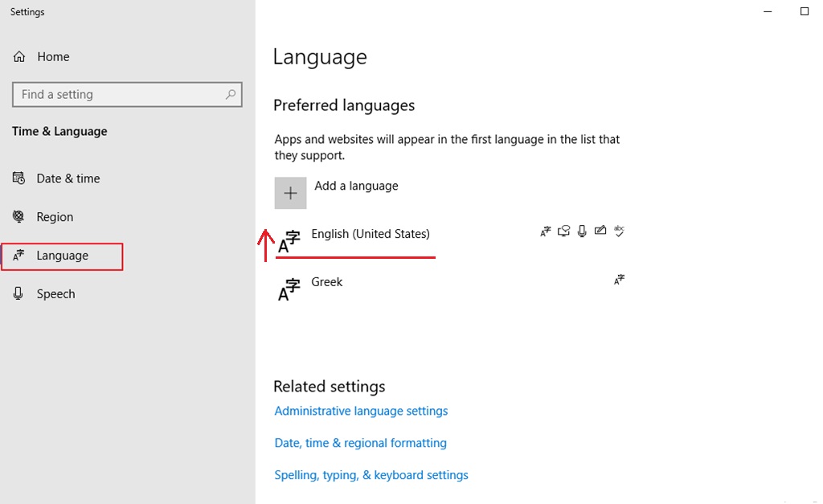The height and width of the screenshot is (504, 823).
Task: Open Date, time & regional formatting link
Action: (360, 443)
